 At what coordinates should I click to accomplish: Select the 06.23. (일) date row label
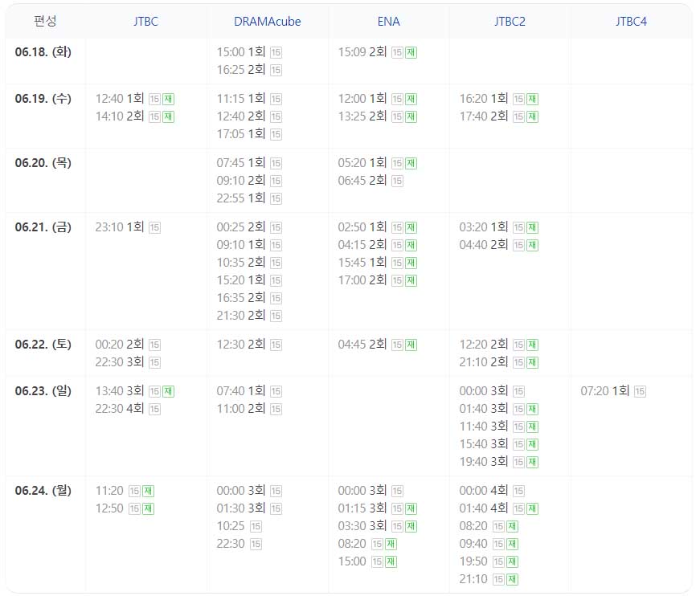(43, 390)
